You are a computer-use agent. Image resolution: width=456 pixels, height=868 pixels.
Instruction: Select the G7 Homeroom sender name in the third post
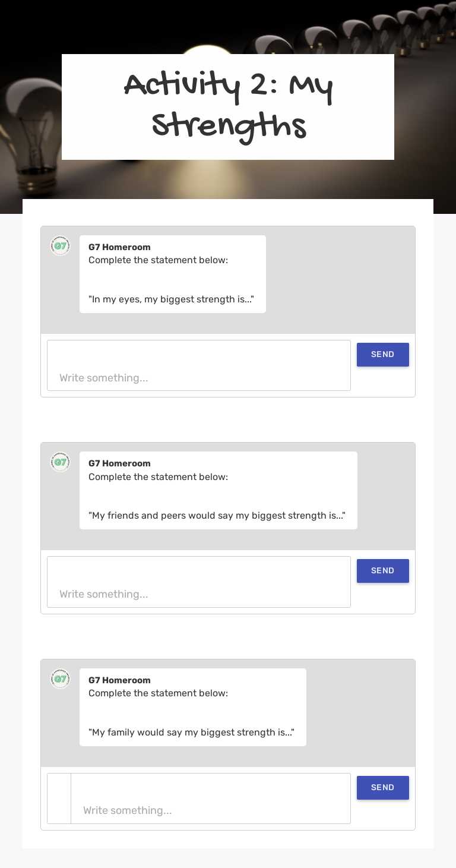(119, 680)
